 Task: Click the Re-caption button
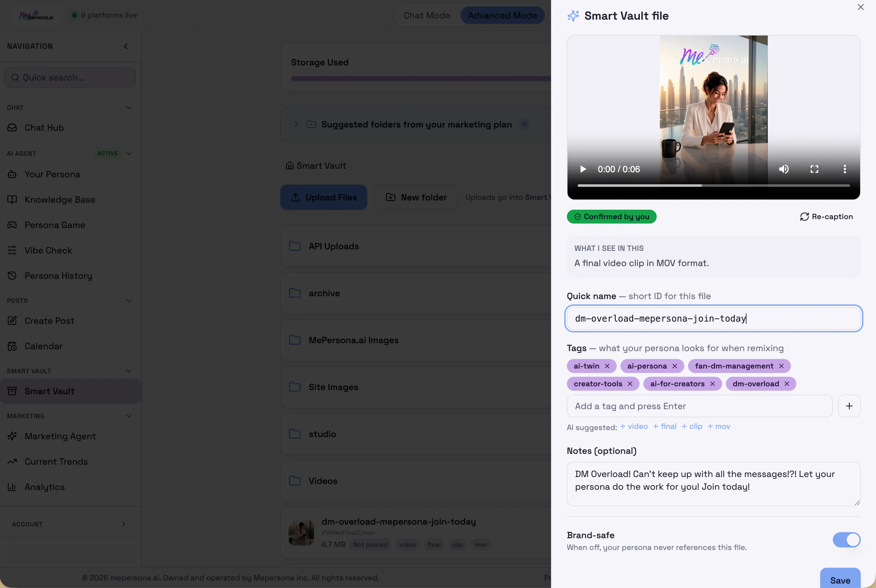826,217
